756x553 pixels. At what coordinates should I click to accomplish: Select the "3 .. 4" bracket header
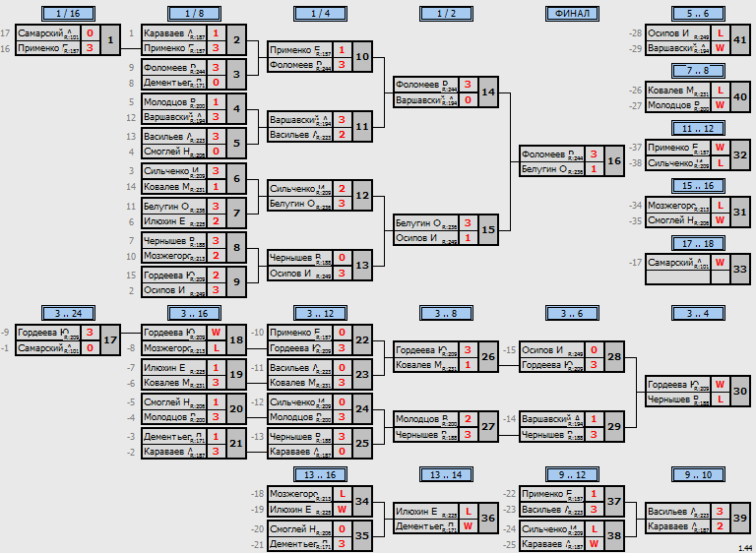[698, 313]
